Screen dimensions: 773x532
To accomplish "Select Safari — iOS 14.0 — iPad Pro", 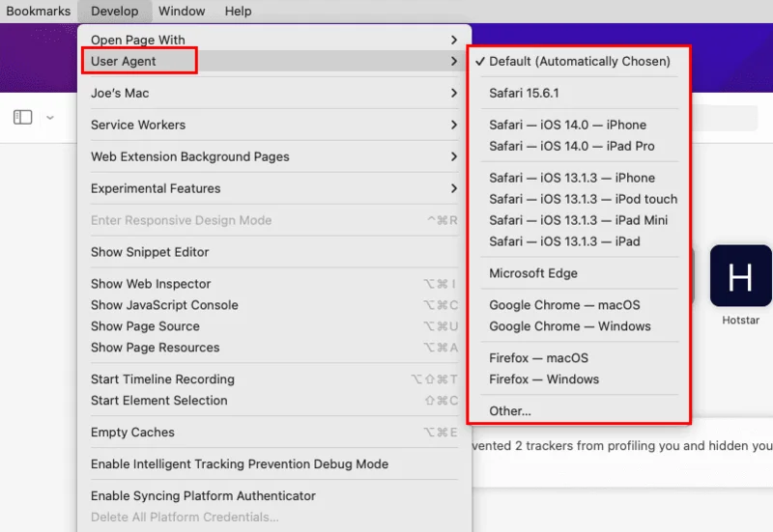I will click(571, 146).
